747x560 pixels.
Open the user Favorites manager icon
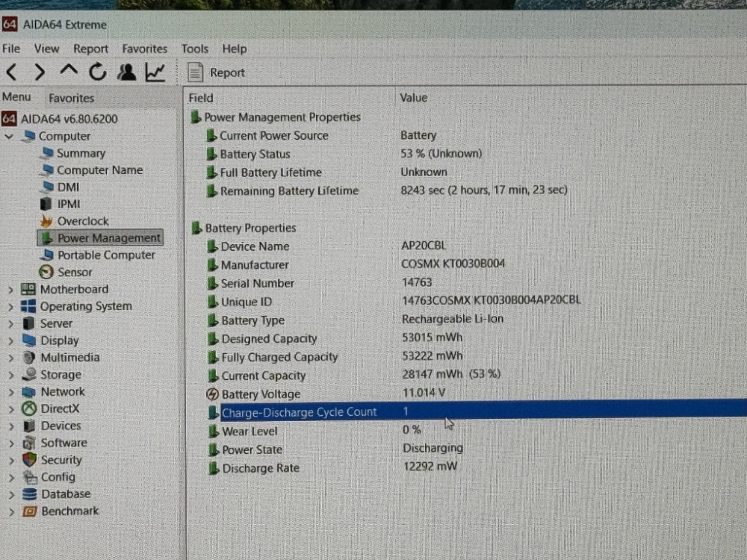[126, 72]
